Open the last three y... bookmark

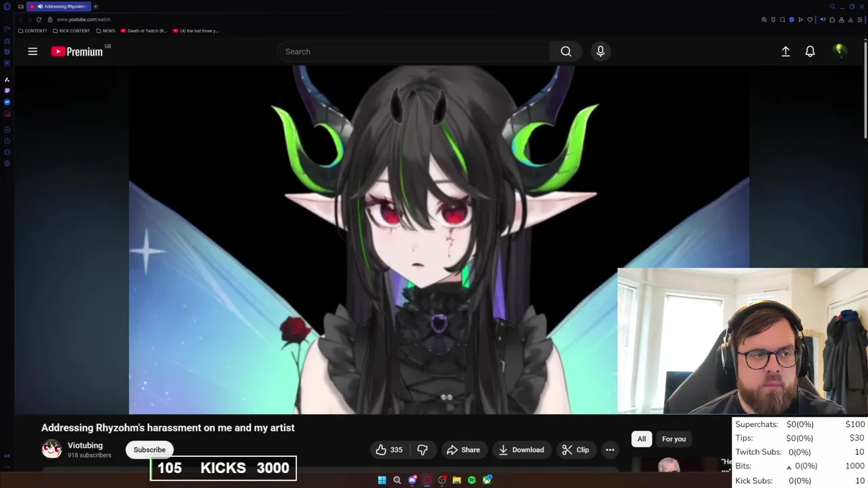[x=196, y=30]
